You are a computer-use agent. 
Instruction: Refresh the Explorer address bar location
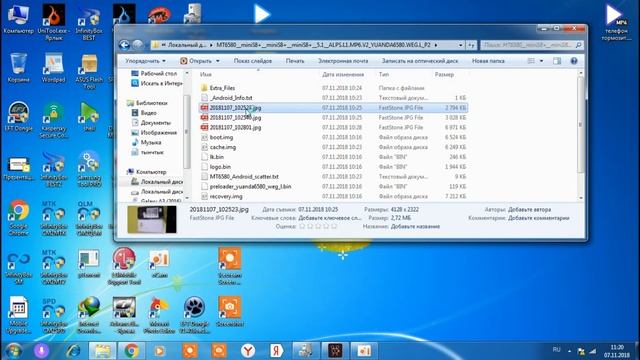tap(471, 45)
